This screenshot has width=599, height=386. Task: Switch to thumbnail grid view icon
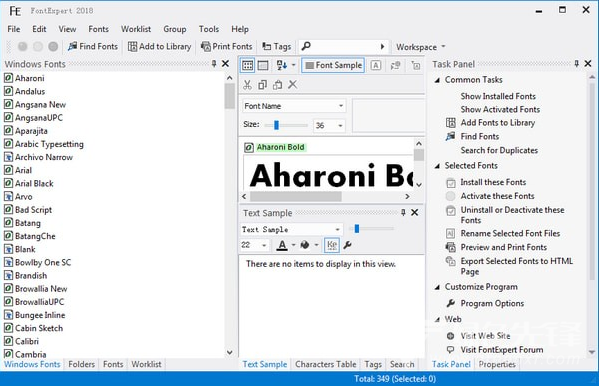248,65
